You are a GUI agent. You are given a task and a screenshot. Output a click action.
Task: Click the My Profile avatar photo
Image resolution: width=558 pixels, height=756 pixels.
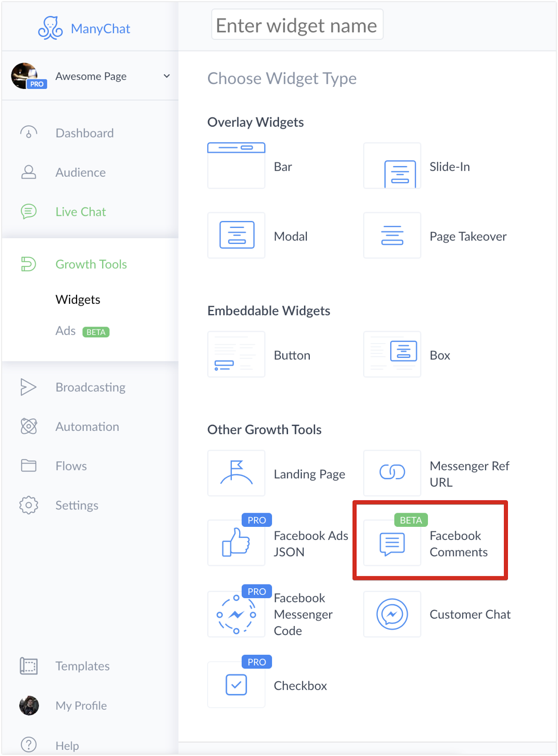pyautogui.click(x=29, y=705)
